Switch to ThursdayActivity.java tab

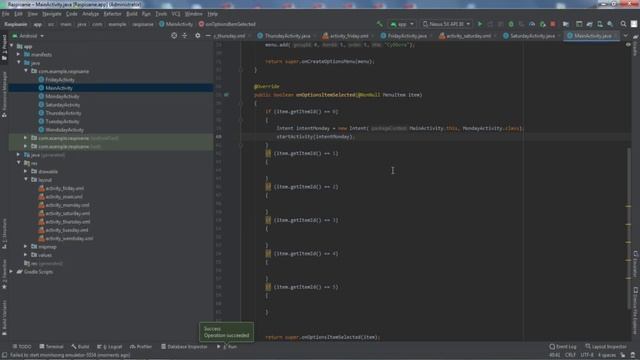pyautogui.click(x=284, y=36)
